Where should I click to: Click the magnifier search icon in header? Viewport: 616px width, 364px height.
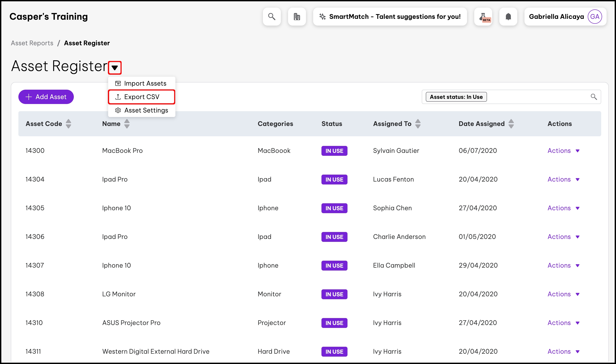click(271, 17)
